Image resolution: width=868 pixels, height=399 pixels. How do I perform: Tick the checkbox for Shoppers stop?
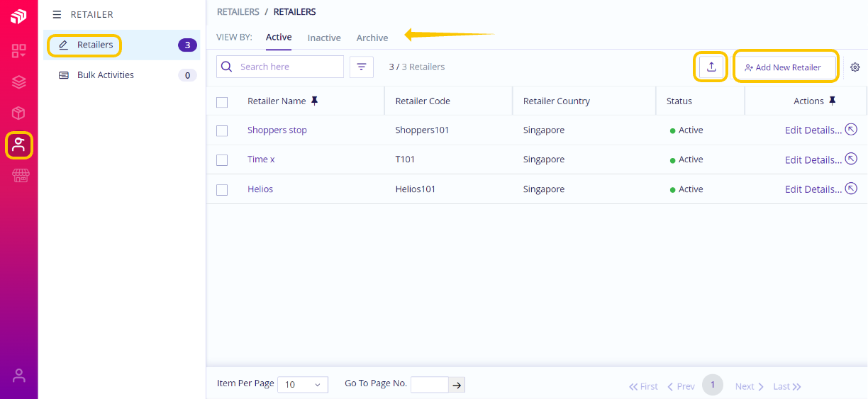pos(222,130)
